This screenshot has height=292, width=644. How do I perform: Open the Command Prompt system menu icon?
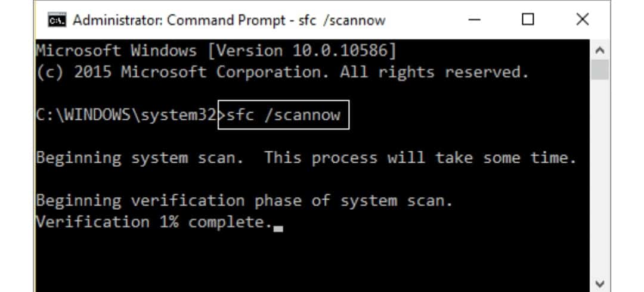[57, 20]
